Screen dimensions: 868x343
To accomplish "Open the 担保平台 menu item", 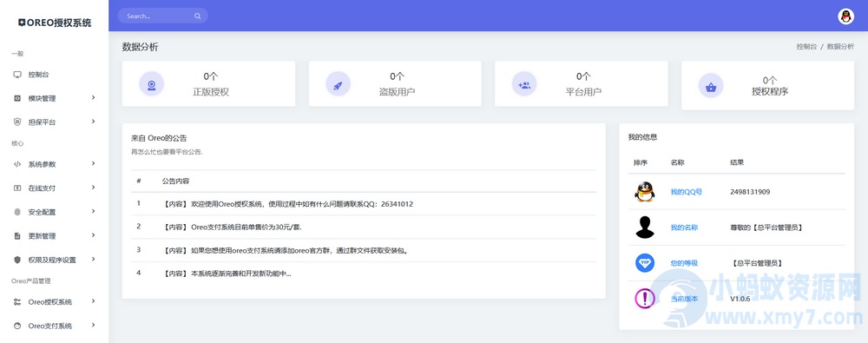I will [x=54, y=122].
